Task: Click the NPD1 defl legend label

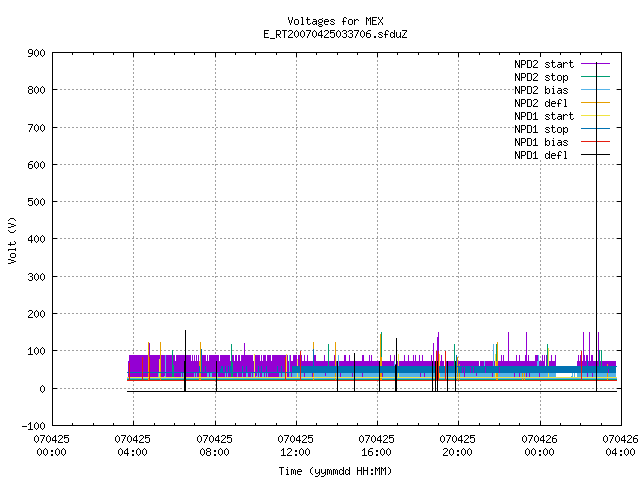Action: [x=541, y=155]
